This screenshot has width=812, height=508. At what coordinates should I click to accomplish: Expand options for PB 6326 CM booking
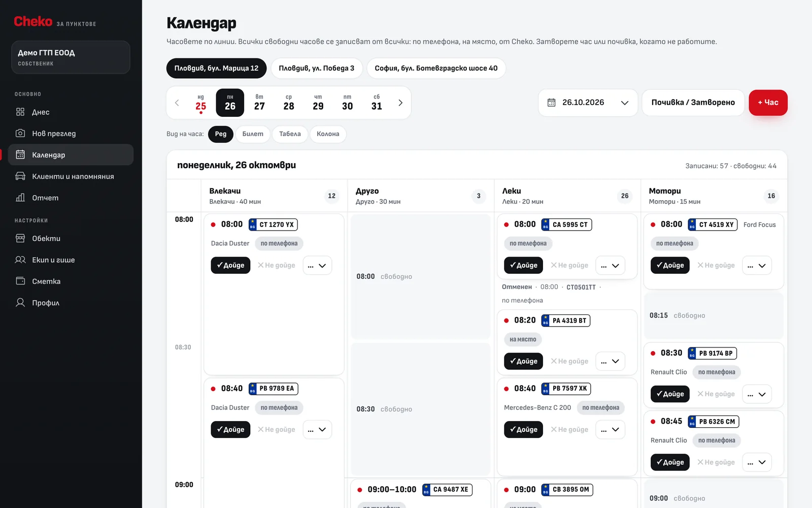[757, 462]
